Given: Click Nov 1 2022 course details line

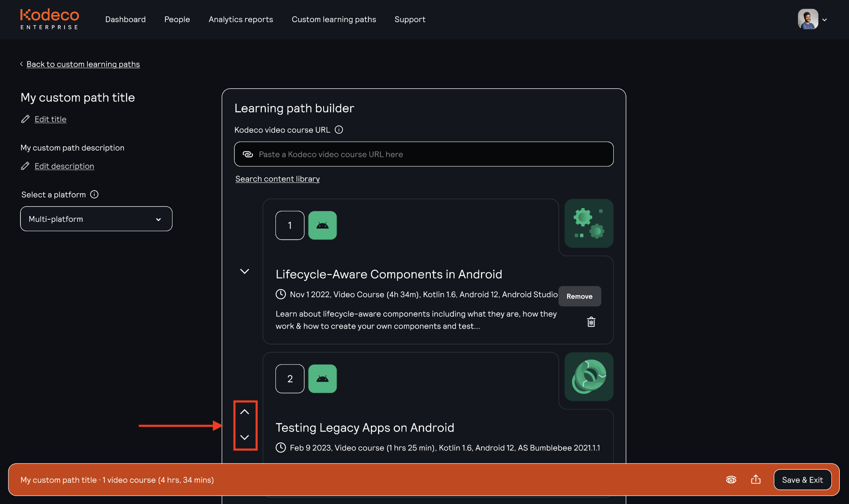Looking at the screenshot, I should [x=424, y=294].
